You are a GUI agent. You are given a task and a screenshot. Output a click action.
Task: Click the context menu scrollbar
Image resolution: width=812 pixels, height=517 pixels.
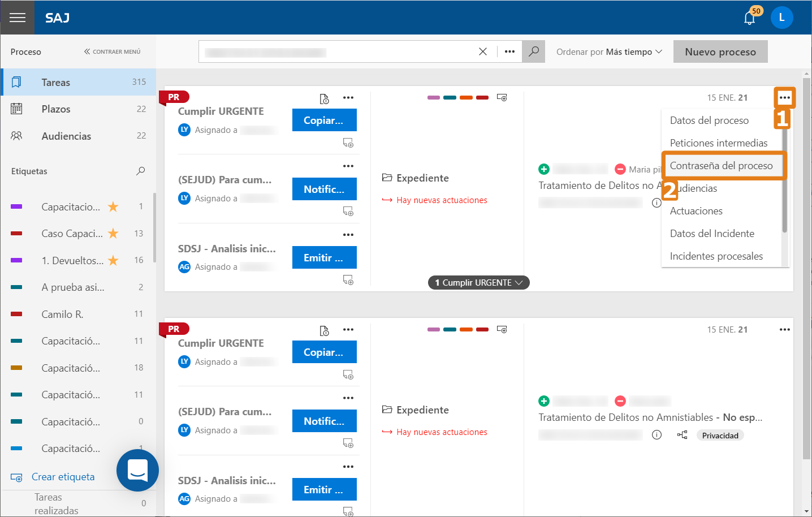point(785,181)
